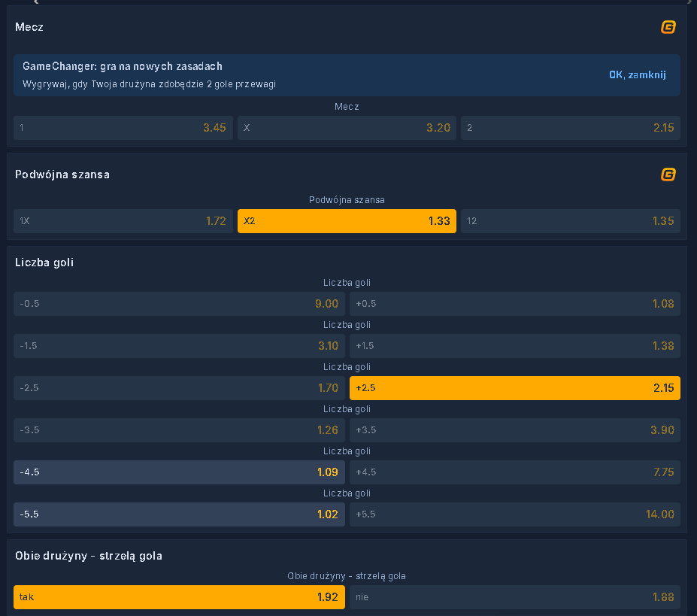This screenshot has height=616, width=697.
Task: Select over 0.5 goals at 1.08
Action: coord(514,304)
